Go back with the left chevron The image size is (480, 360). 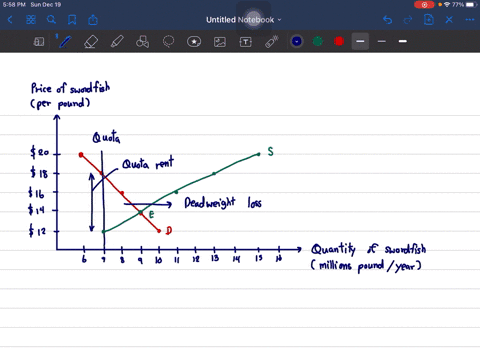(x=10, y=20)
